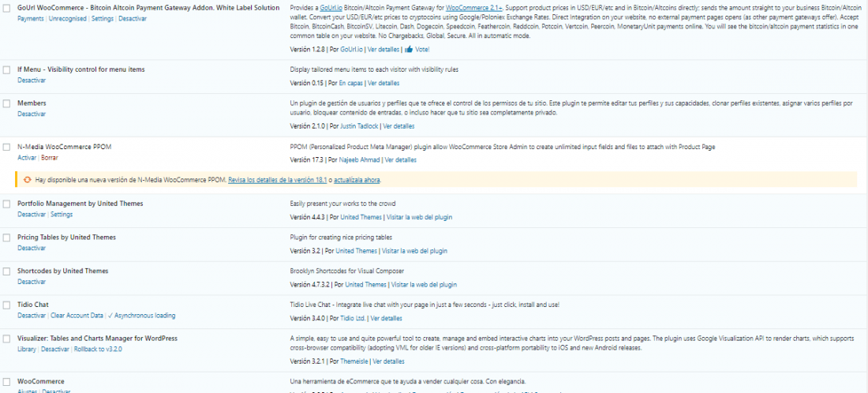Check the WooCommerce plugin checkbox
868x393 pixels.
click(x=6, y=382)
